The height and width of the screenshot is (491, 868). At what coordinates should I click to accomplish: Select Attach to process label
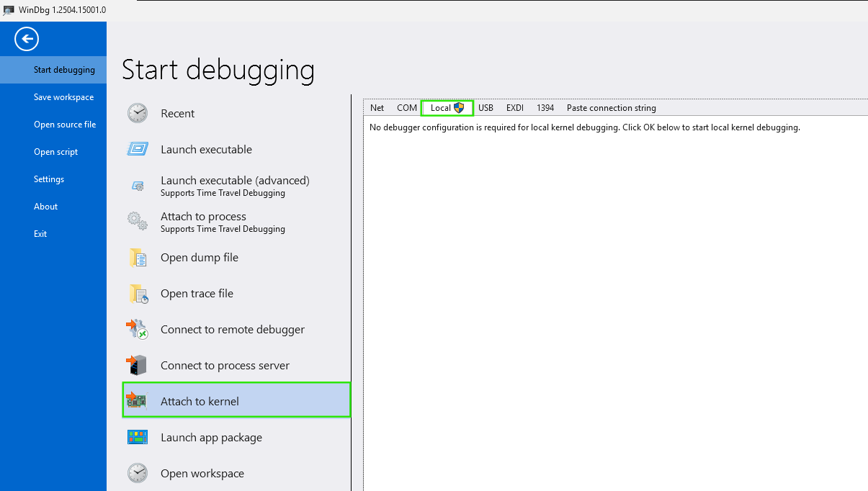coord(204,217)
